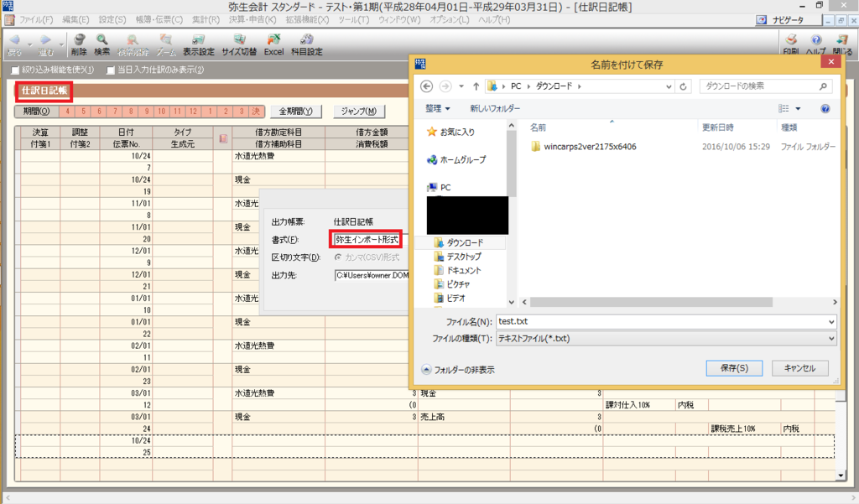Open the 編集(E) menu
Screen dimensions: 859x504
pyautogui.click(x=75, y=20)
